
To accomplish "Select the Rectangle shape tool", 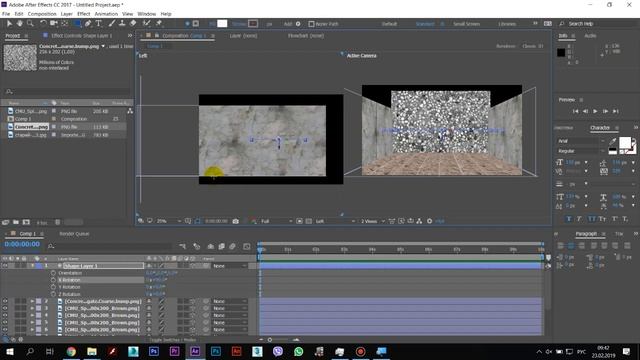I will [77, 24].
